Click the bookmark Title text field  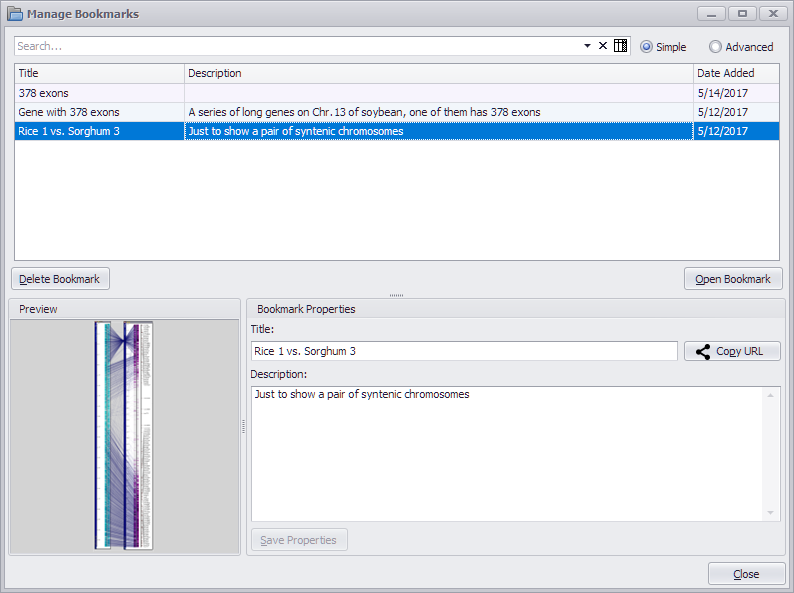pos(464,351)
